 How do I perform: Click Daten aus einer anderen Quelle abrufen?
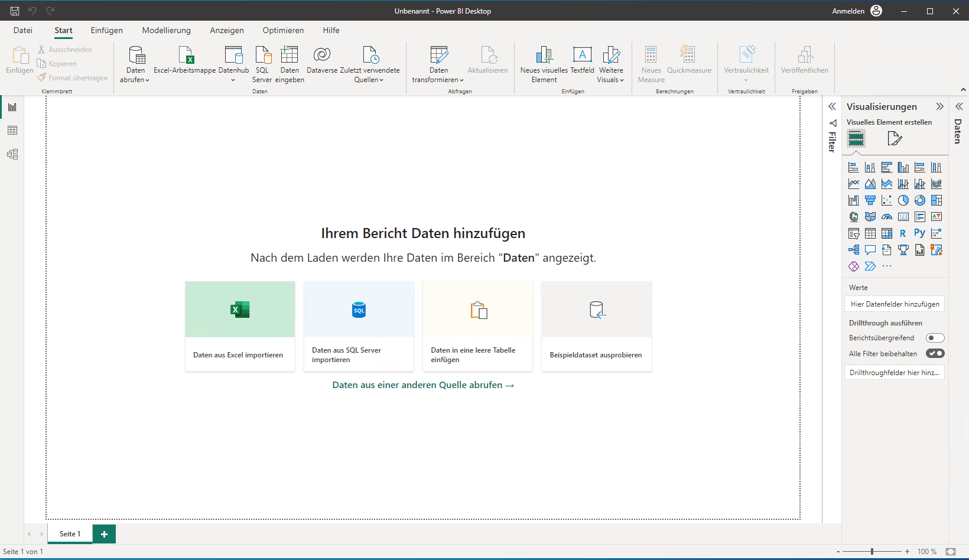(423, 385)
